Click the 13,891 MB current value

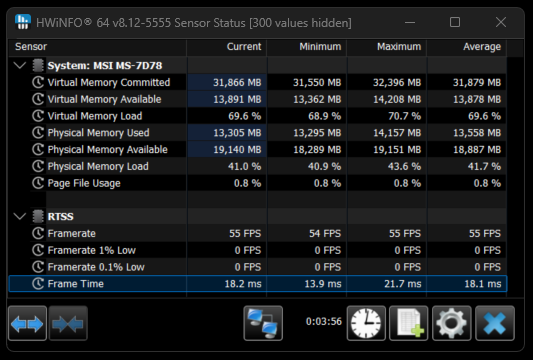[x=237, y=99]
